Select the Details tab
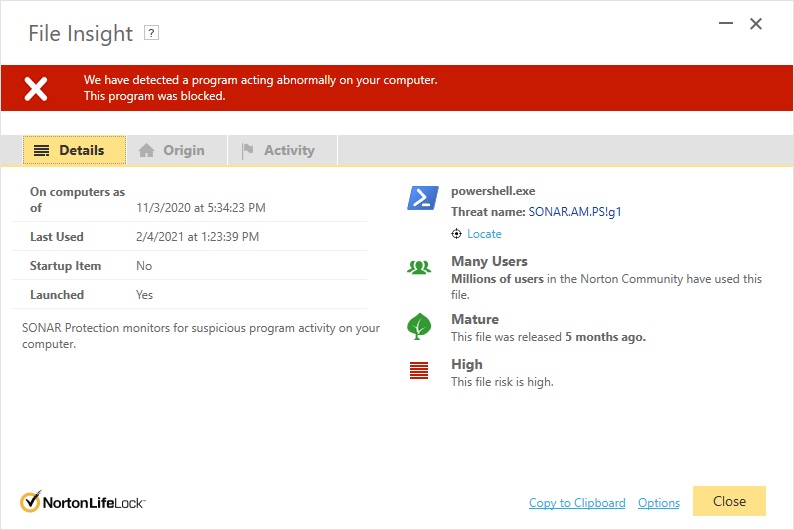 (74, 150)
